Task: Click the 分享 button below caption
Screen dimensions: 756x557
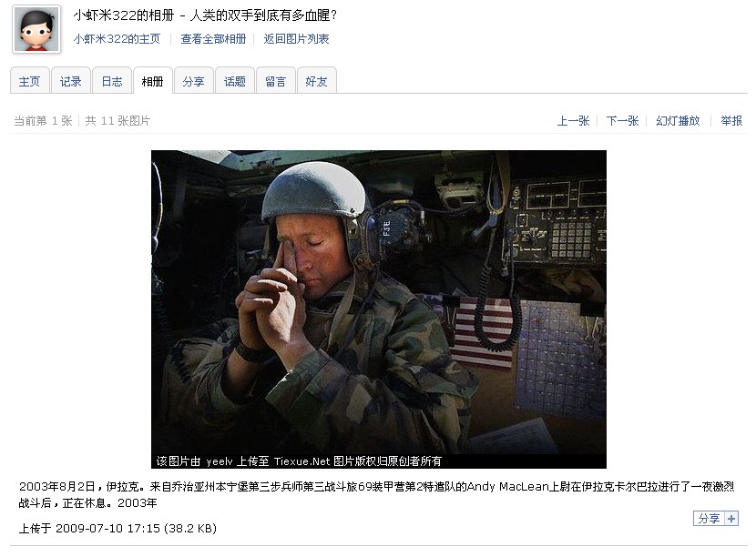Action: (710, 519)
